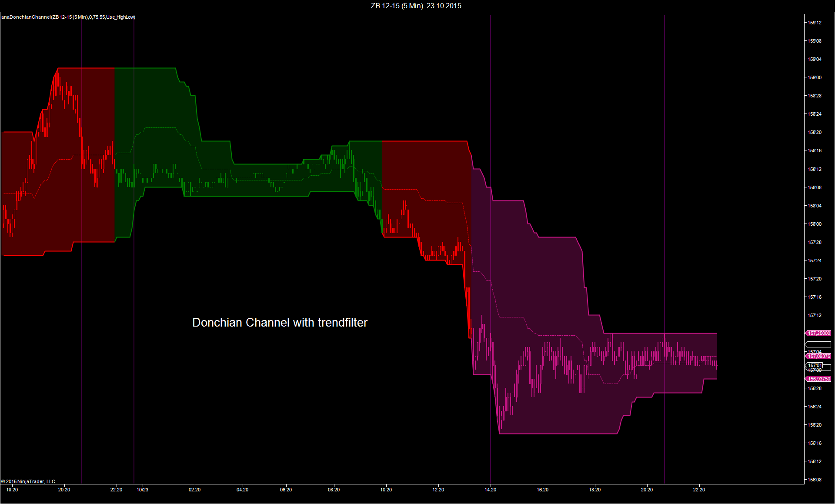
Task: Click the empty white outlined price marker
Action: pyautogui.click(x=818, y=344)
